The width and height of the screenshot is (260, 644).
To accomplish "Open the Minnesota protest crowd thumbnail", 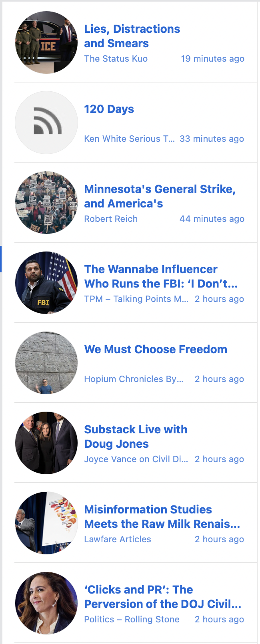I will click(x=46, y=203).
